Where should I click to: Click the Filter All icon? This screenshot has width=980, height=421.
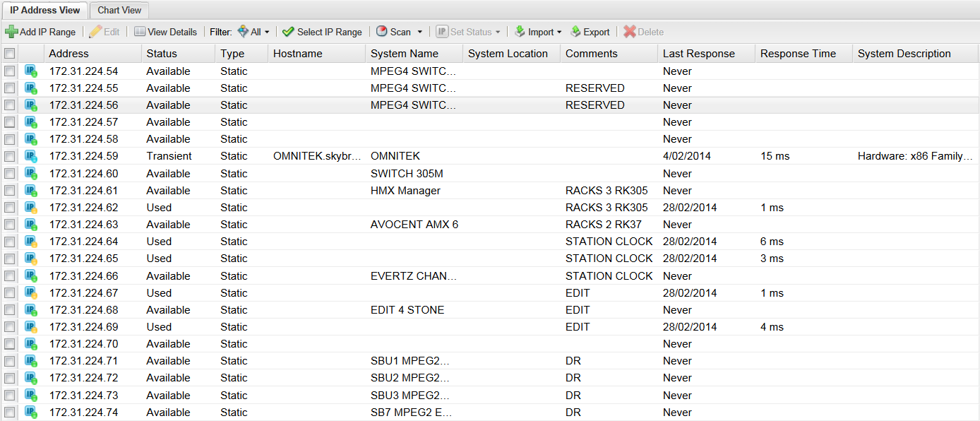click(243, 32)
